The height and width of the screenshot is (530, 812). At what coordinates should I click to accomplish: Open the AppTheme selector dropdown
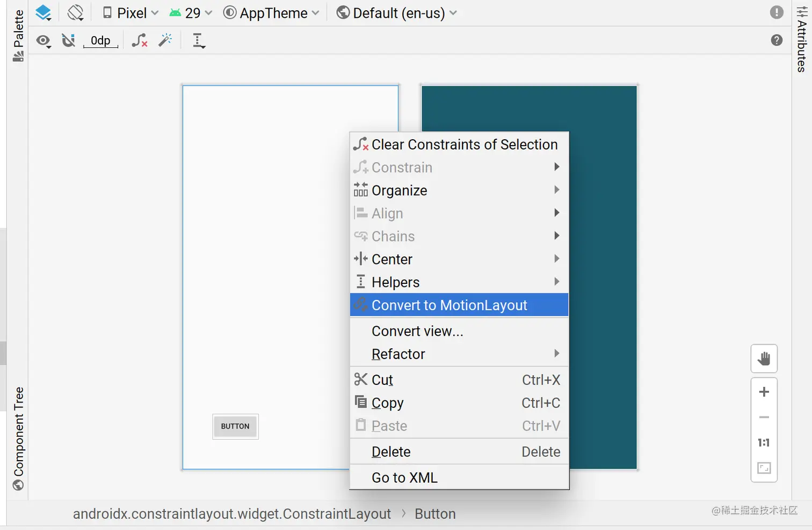271,12
